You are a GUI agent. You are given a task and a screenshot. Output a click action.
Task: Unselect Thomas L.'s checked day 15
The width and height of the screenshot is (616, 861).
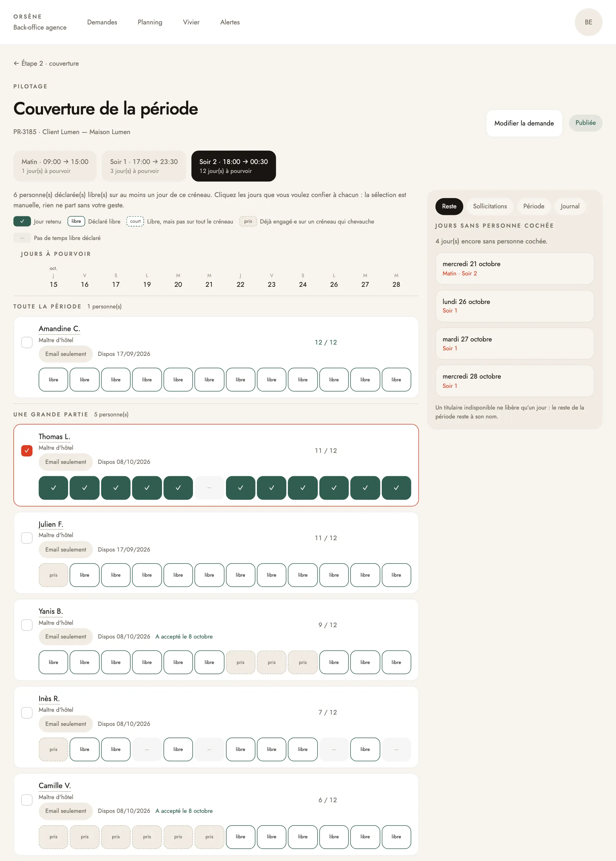tap(53, 488)
